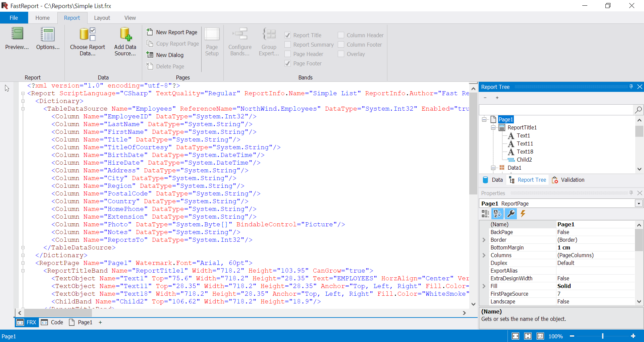The image size is (644, 342).
Task: Click zoom in plus button
Action: click(633, 336)
